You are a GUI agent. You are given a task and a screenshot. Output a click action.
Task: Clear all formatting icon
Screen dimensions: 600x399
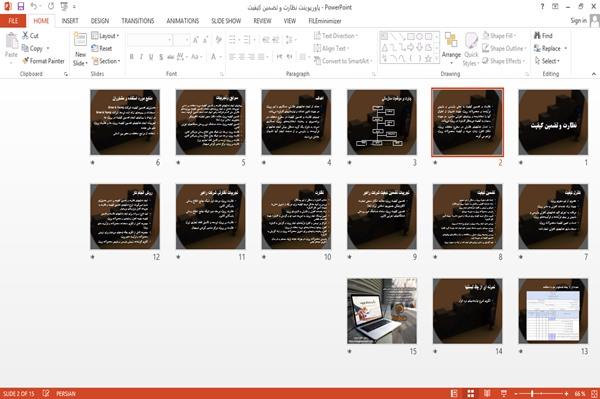point(218,40)
